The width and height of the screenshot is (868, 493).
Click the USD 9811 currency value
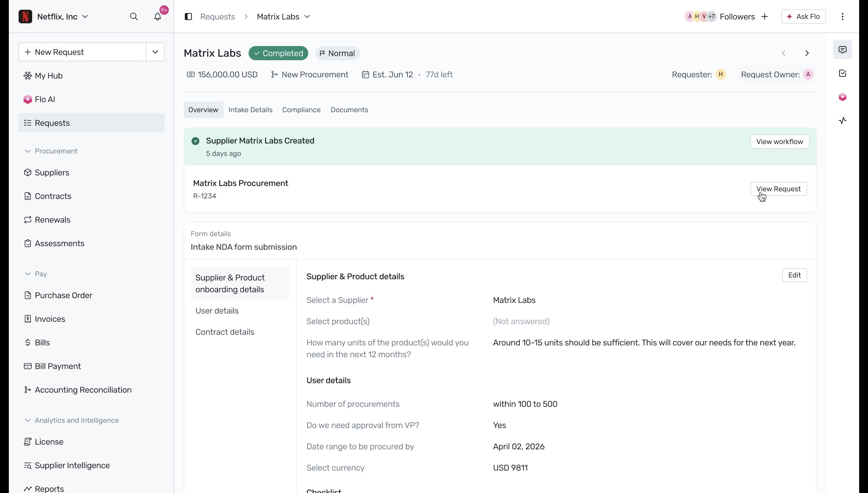[510, 468]
